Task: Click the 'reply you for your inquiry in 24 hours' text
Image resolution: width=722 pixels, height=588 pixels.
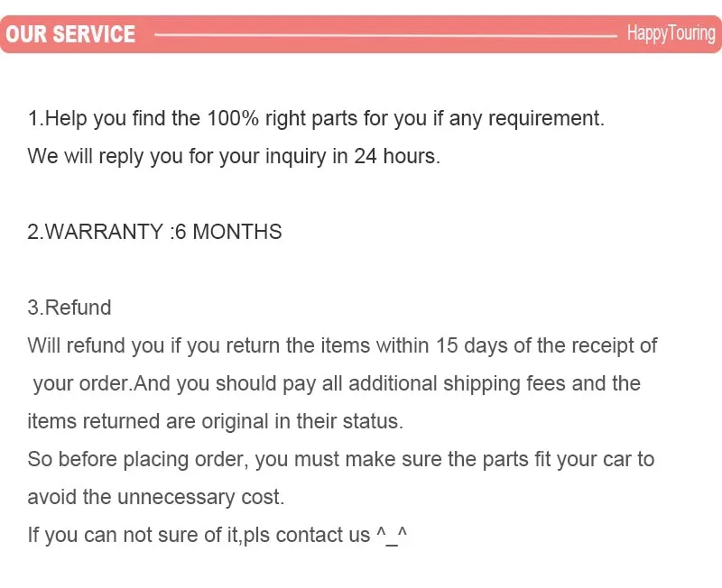Action: click(269, 156)
